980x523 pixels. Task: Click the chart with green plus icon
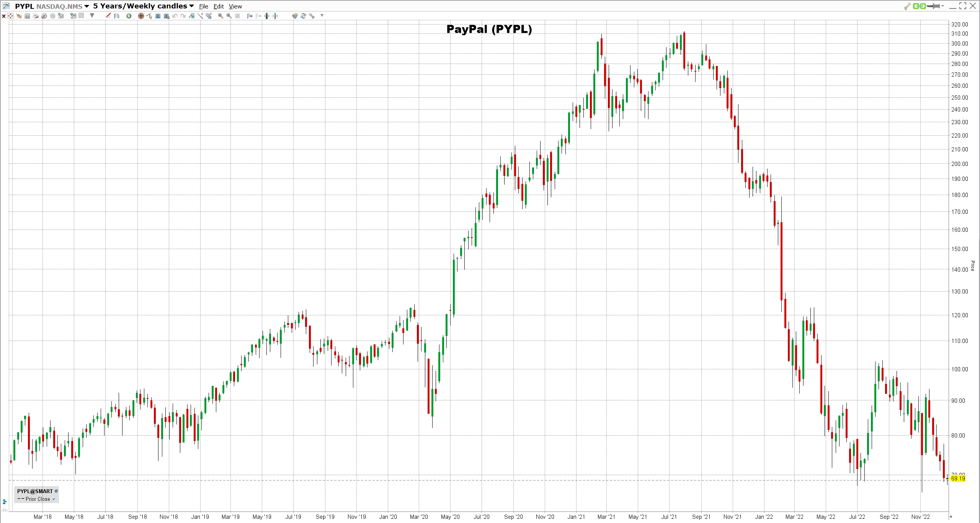73,16
